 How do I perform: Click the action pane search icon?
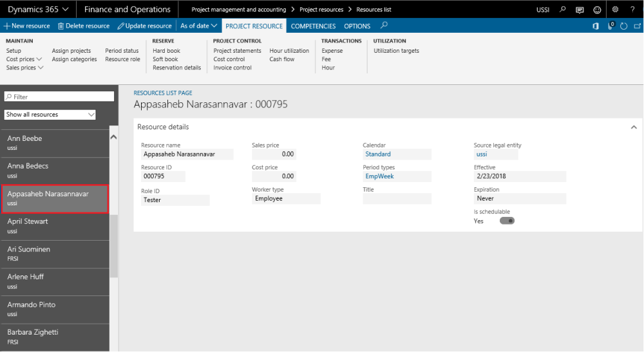384,26
